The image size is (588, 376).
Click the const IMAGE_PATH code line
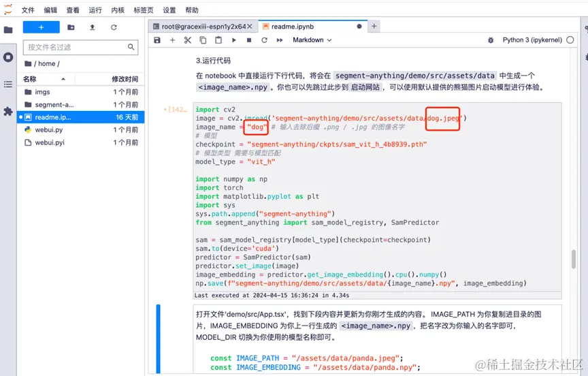pyautogui.click(x=307, y=358)
